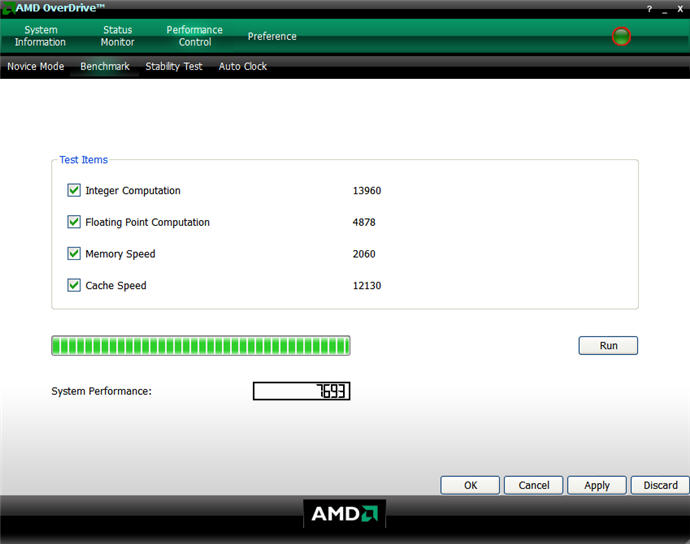Apply the current settings
This screenshot has height=544, width=690.
point(597,485)
